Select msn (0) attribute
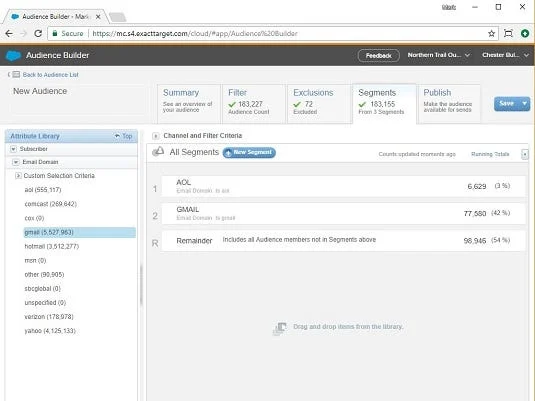 tap(35, 260)
